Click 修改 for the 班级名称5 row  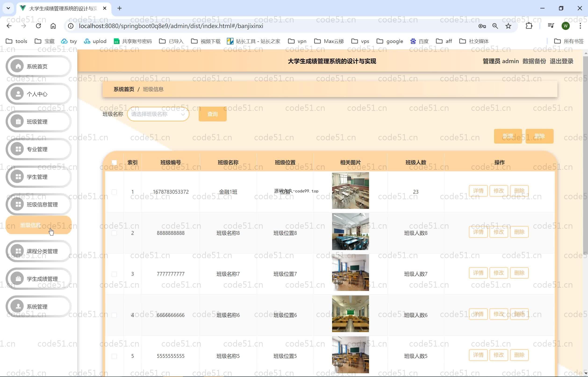pyautogui.click(x=498, y=355)
